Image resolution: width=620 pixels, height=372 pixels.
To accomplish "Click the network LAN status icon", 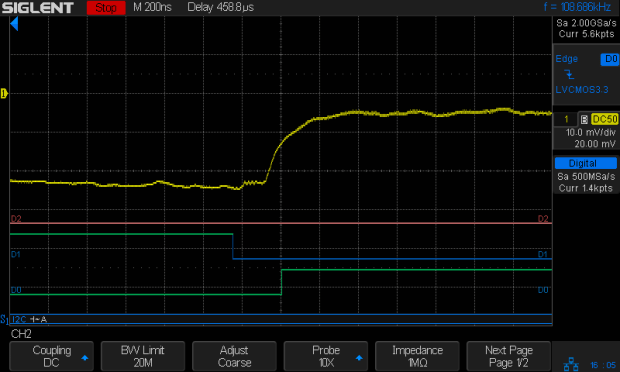I will click(x=571, y=364).
